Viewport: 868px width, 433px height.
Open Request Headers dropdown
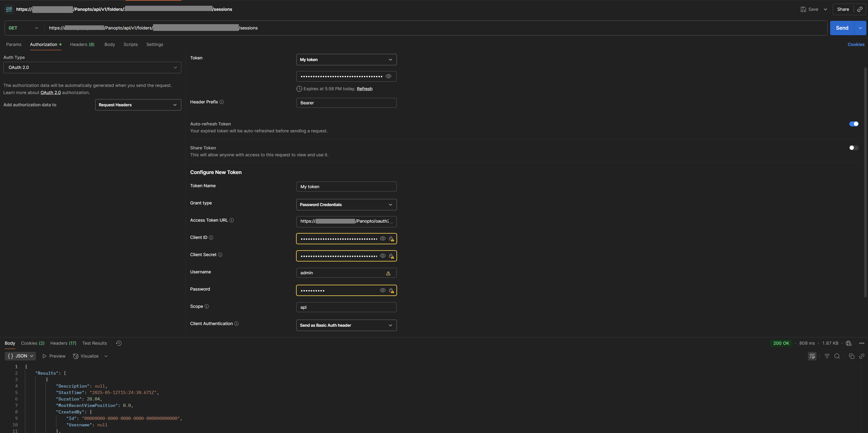pyautogui.click(x=138, y=105)
